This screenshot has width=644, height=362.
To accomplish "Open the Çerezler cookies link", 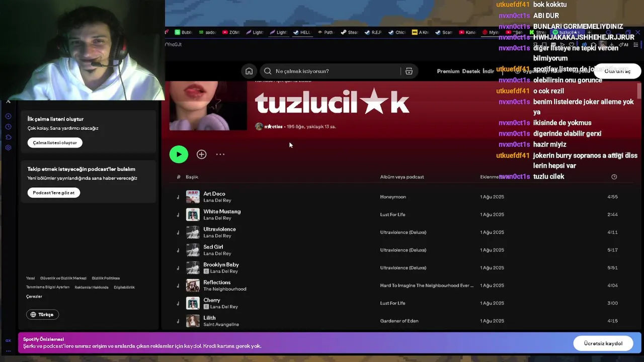I will [x=34, y=297].
